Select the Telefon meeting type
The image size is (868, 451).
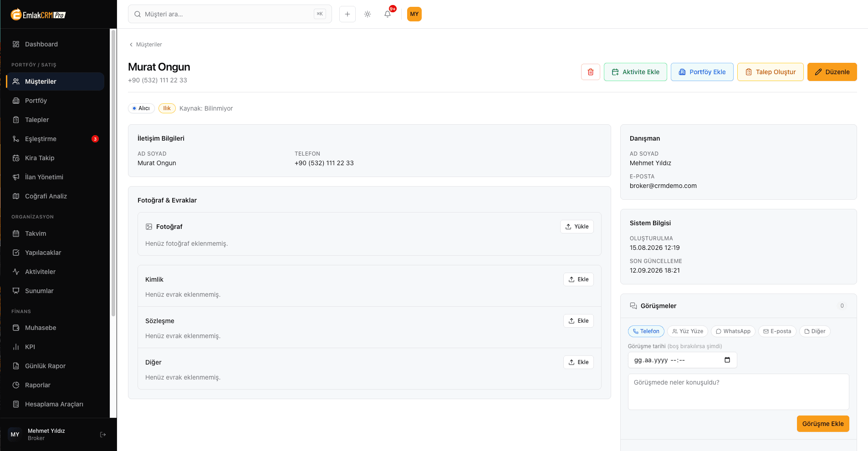(646, 331)
